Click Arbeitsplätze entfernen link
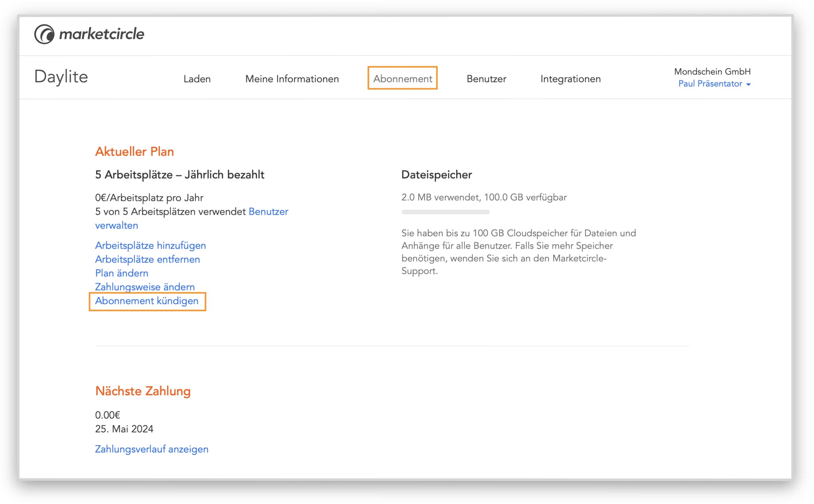Screen dimensions: 814x504 pos(148,259)
